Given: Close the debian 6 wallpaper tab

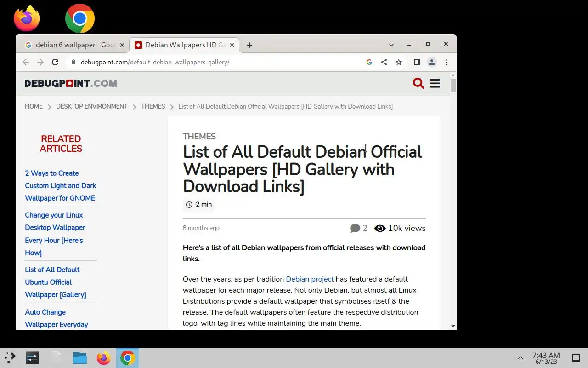Looking at the screenshot, I should pos(122,45).
